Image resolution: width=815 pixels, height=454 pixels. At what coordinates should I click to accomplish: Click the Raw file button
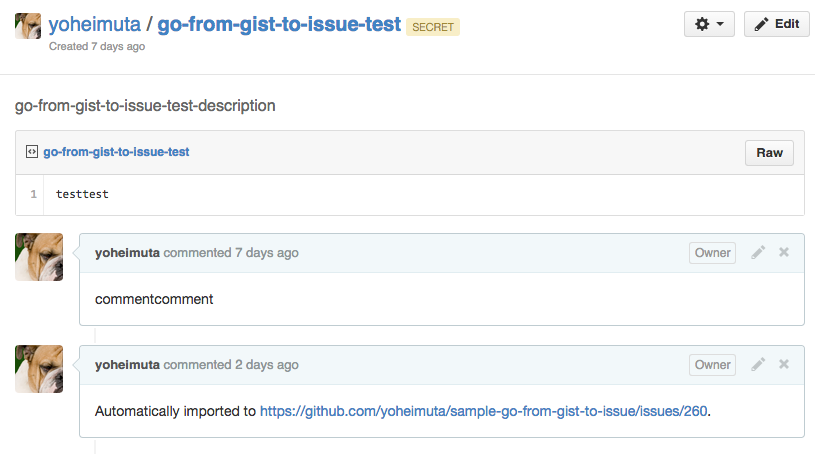(769, 153)
